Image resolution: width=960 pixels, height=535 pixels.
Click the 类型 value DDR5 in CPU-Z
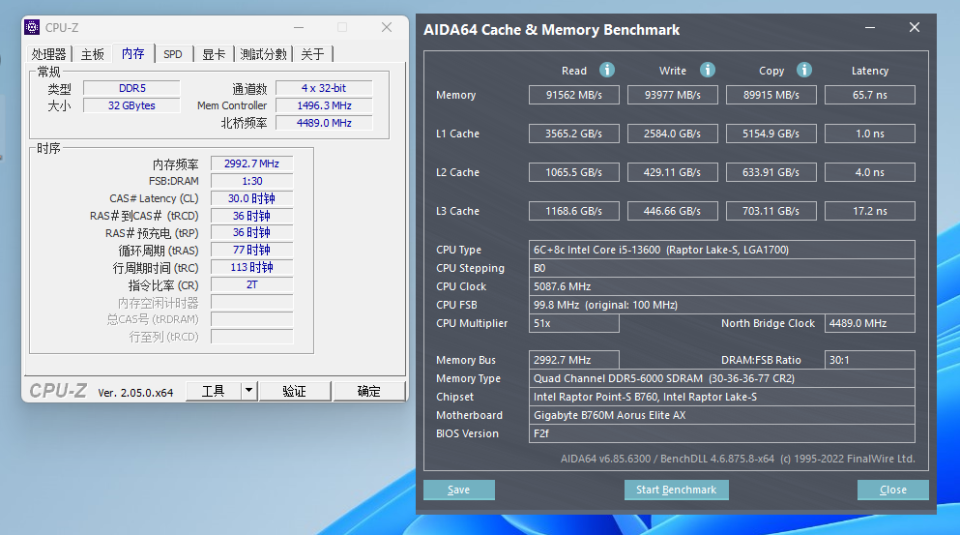coord(132,88)
